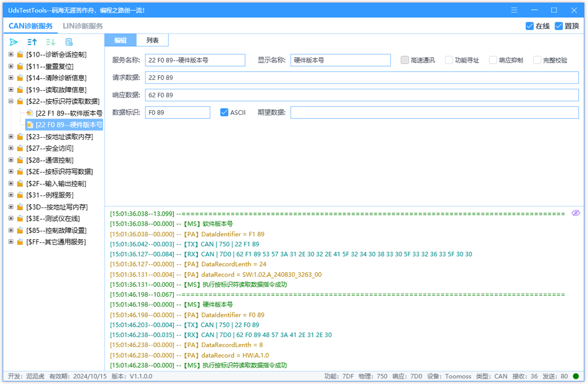This screenshot has width=588, height=384.
Task: Open the 编辑 tab
Action: coord(120,40)
